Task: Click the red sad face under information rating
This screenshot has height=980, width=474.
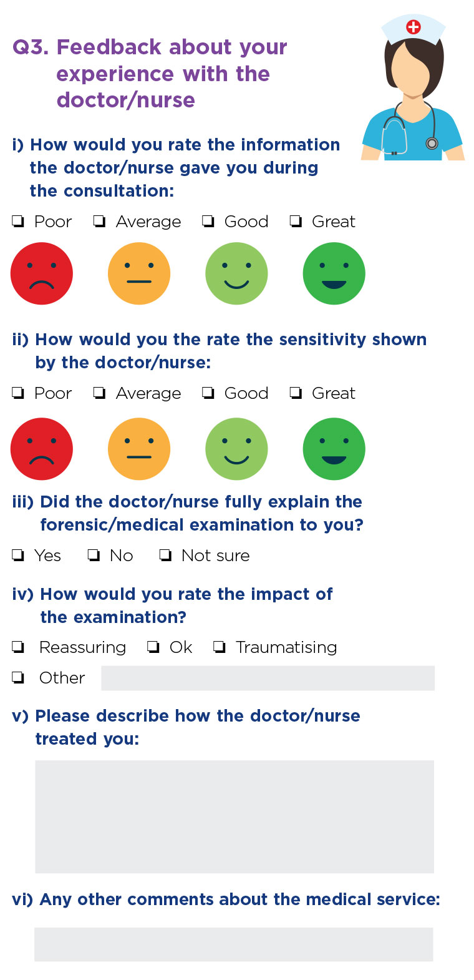Action: click(42, 273)
